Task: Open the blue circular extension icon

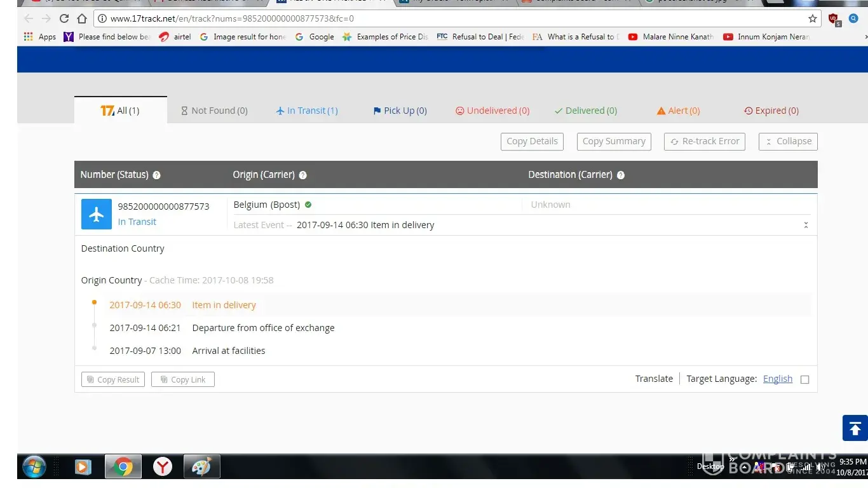Action: coord(853,18)
